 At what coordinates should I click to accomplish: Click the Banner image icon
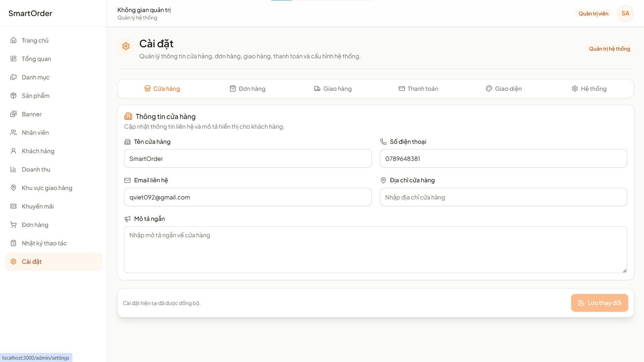point(13,114)
